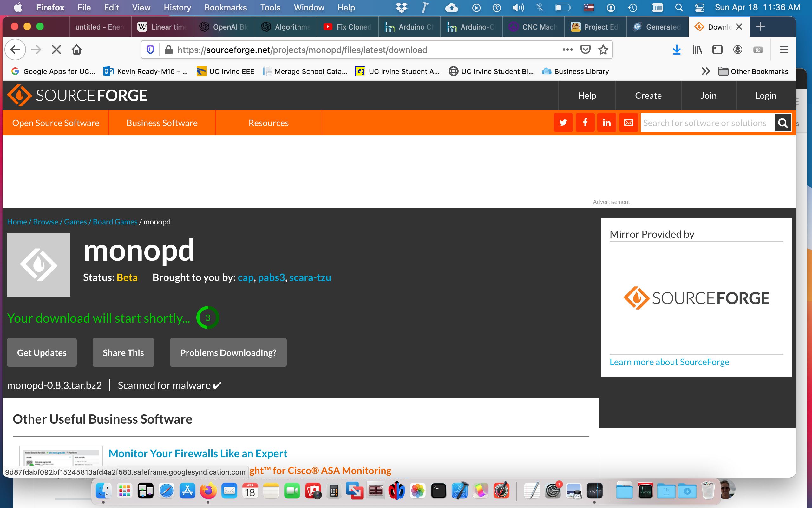
Task: Open the Tools menu
Action: click(270, 7)
